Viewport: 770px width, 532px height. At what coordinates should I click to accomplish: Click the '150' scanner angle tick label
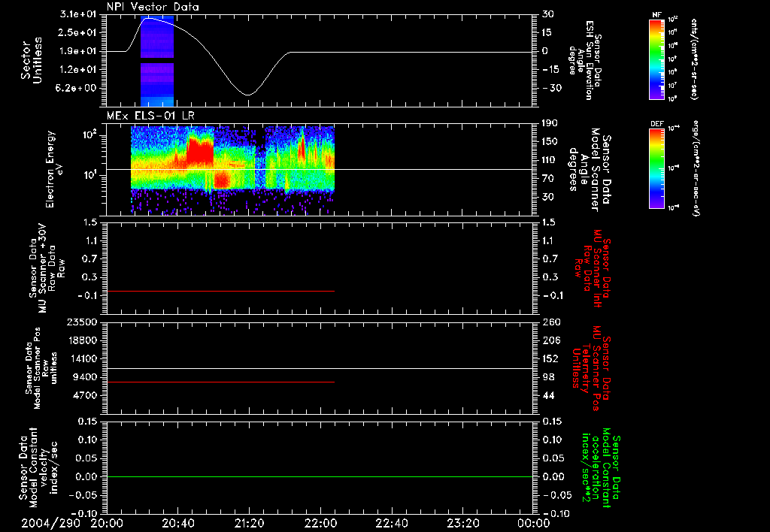550,141
